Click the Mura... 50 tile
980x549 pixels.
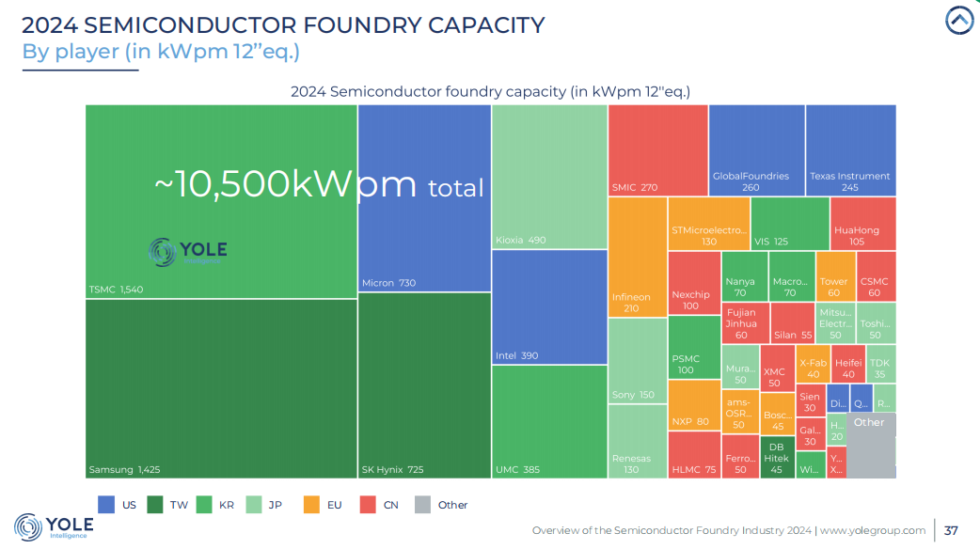click(740, 367)
